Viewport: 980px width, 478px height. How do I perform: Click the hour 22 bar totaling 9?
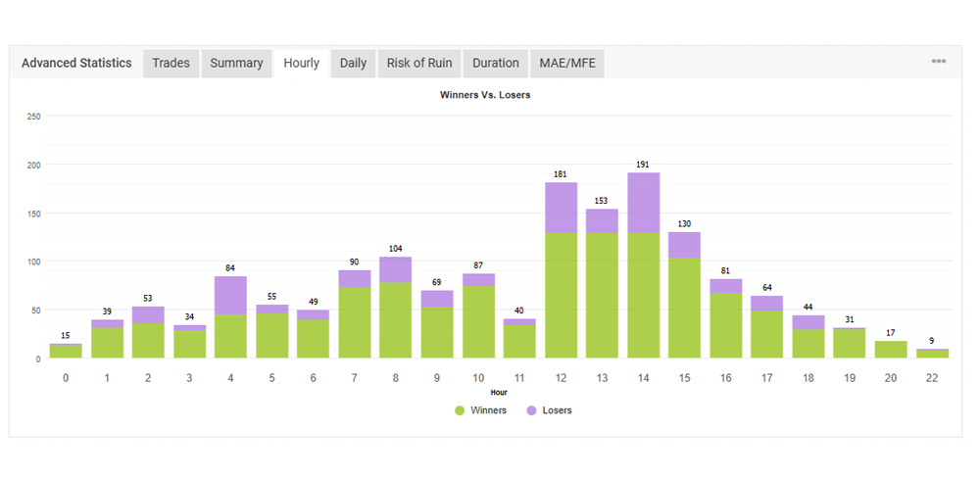tap(932, 354)
